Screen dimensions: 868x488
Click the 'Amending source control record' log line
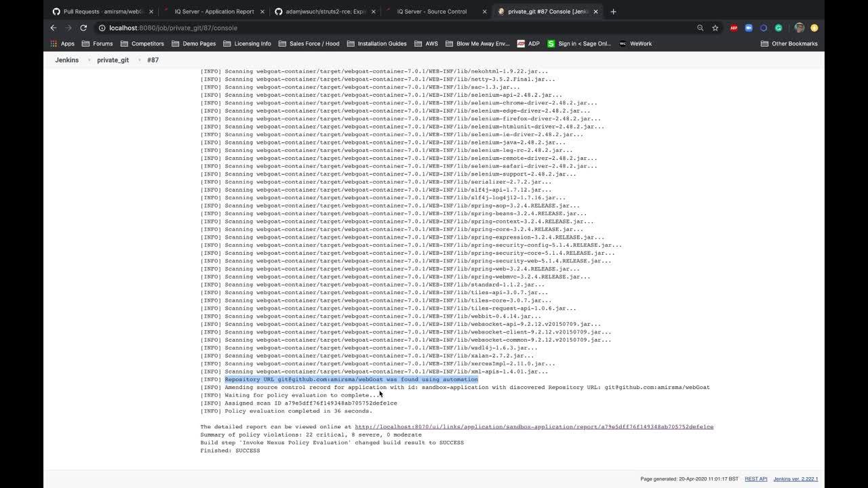(455, 388)
